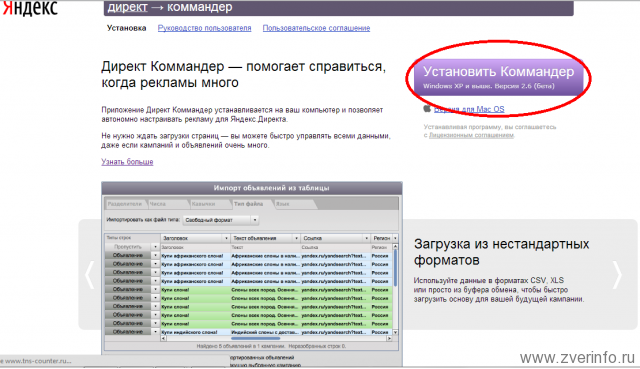Select the Установка tab
Screen dimensions: 640x369
127,28
